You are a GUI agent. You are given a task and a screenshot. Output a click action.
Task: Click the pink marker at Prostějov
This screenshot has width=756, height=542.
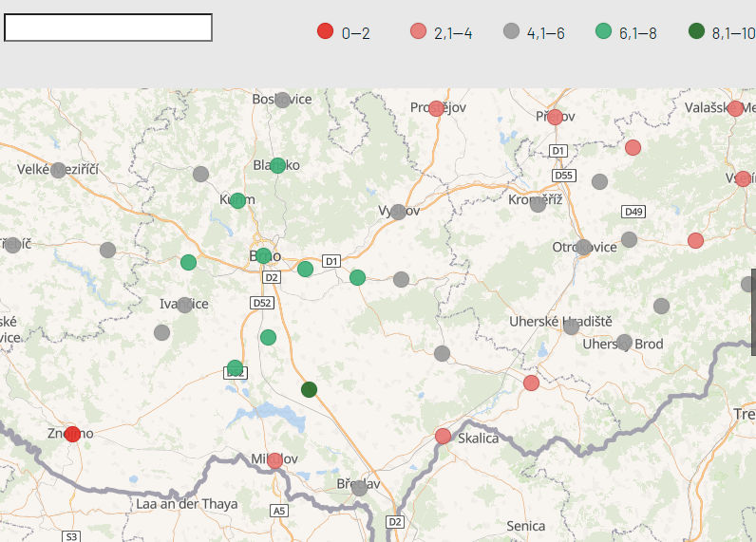(x=436, y=108)
